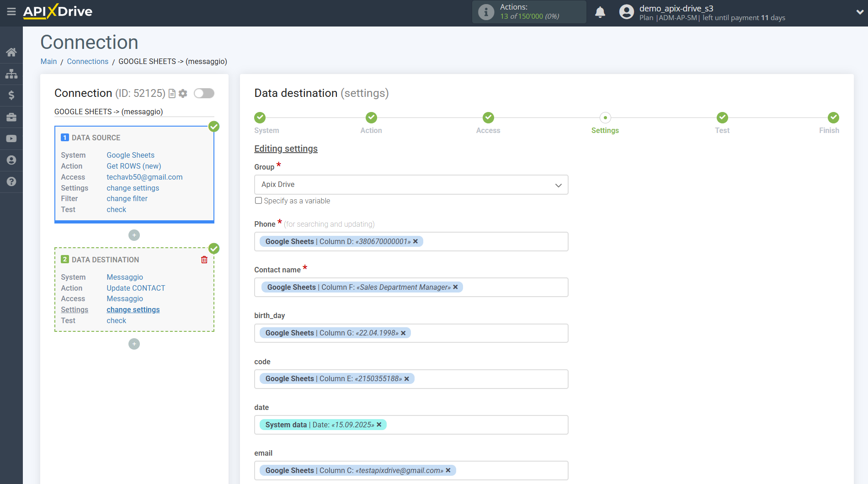
Task: Click the account avatar icon
Action: point(627,12)
